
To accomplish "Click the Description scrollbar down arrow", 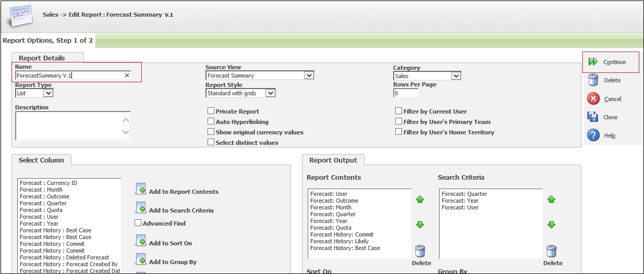I will pyautogui.click(x=126, y=132).
